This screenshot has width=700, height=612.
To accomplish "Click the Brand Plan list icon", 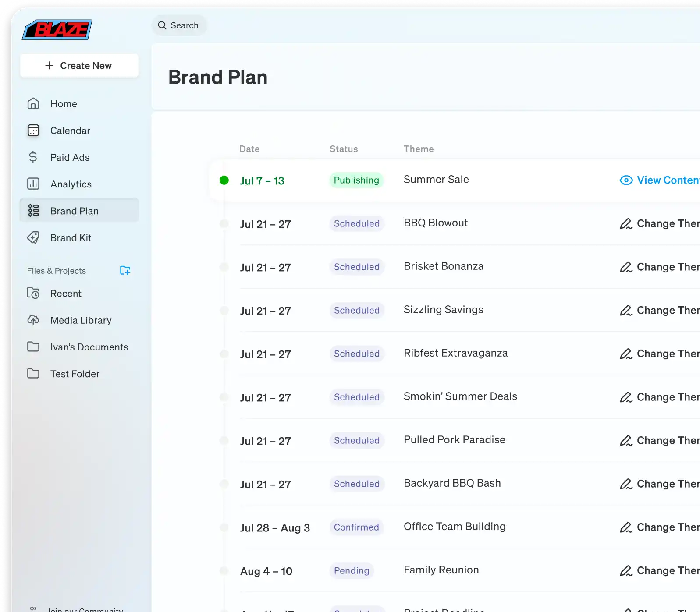I will 33,211.
